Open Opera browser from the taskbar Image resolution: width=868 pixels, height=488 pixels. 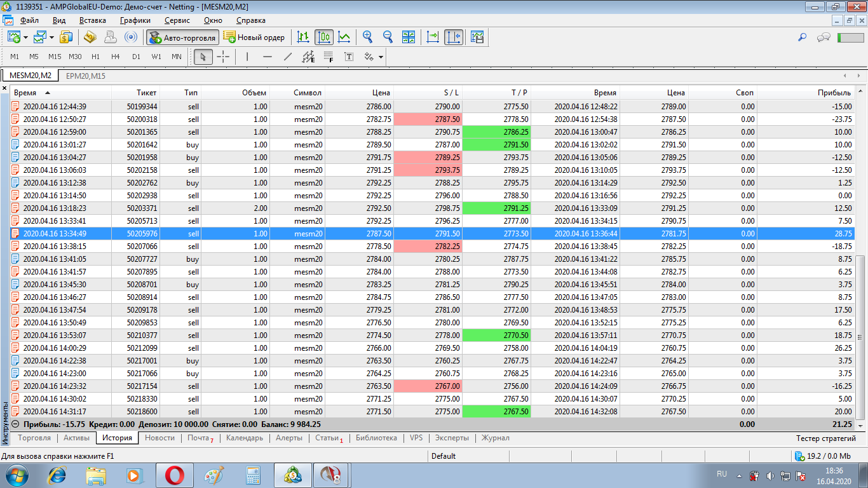coord(175,475)
